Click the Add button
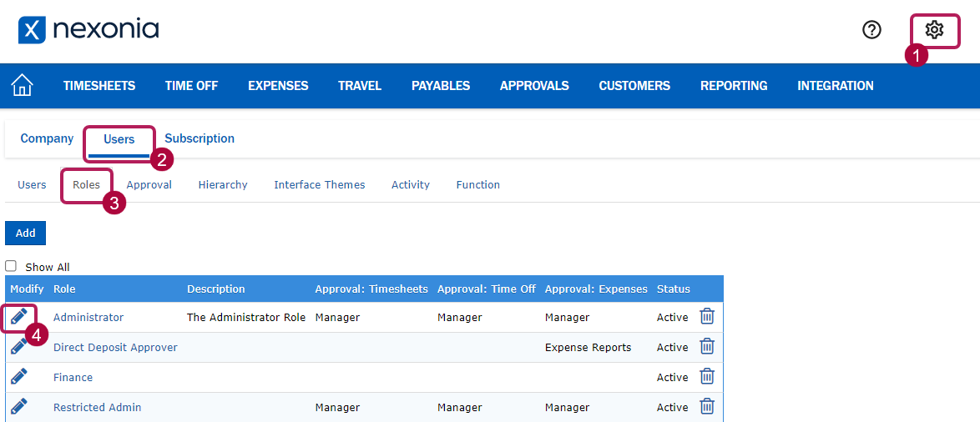980x422 pixels. click(x=26, y=233)
